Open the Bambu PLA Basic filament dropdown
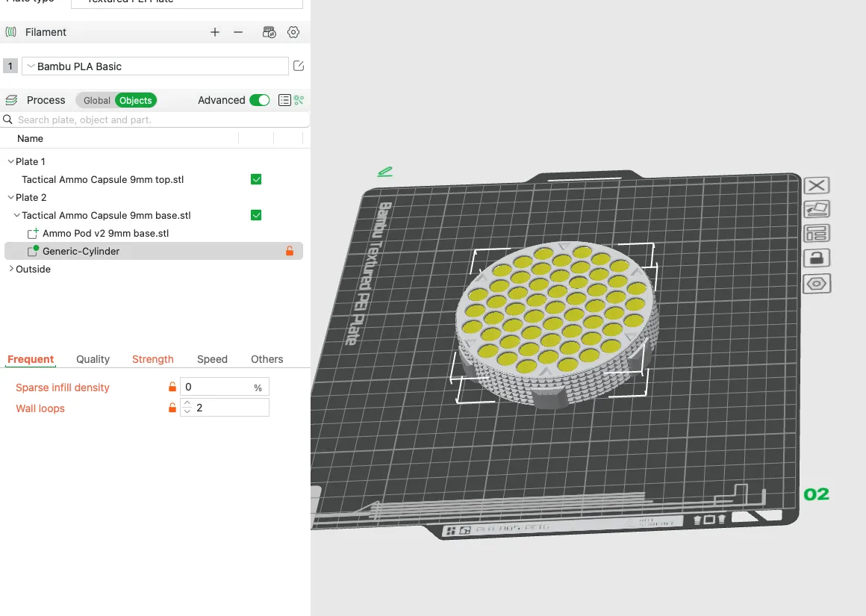This screenshot has width=866, height=616. click(155, 66)
